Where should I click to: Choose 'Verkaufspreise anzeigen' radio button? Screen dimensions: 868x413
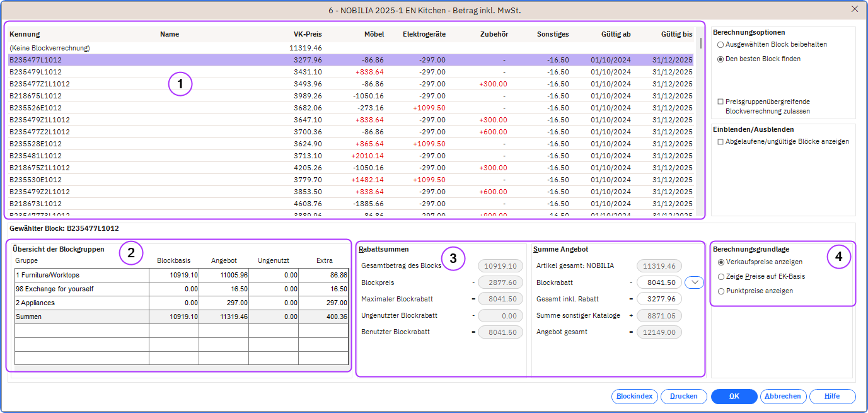pos(721,262)
